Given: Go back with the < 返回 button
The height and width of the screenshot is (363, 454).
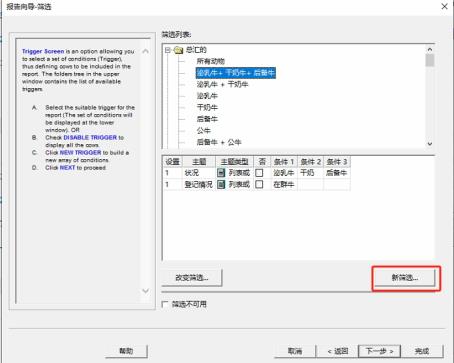Looking at the screenshot, I should (337, 351).
